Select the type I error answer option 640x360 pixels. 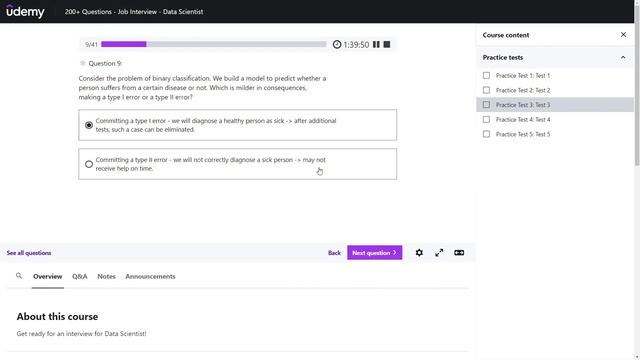point(238,125)
